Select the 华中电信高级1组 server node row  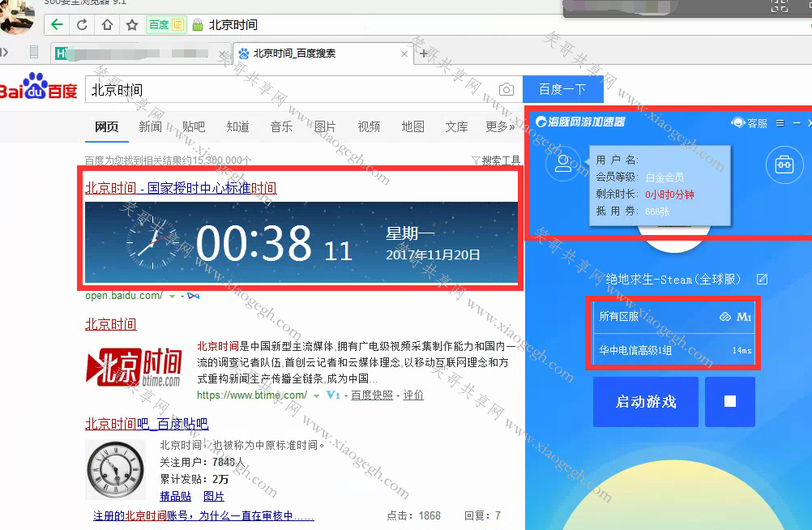coord(673,350)
